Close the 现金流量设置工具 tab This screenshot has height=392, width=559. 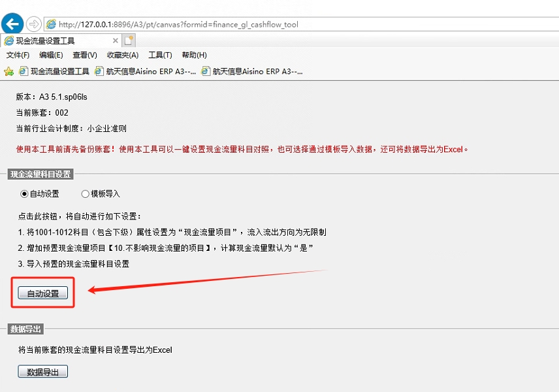coord(115,40)
